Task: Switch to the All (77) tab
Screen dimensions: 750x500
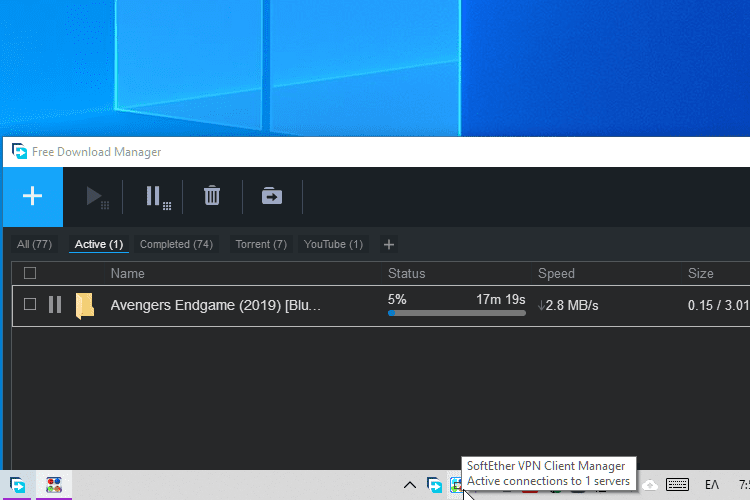Action: (x=34, y=244)
